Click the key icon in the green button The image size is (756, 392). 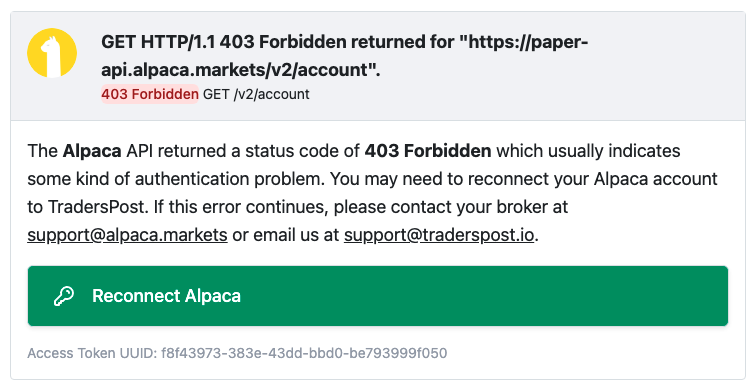tap(64, 296)
